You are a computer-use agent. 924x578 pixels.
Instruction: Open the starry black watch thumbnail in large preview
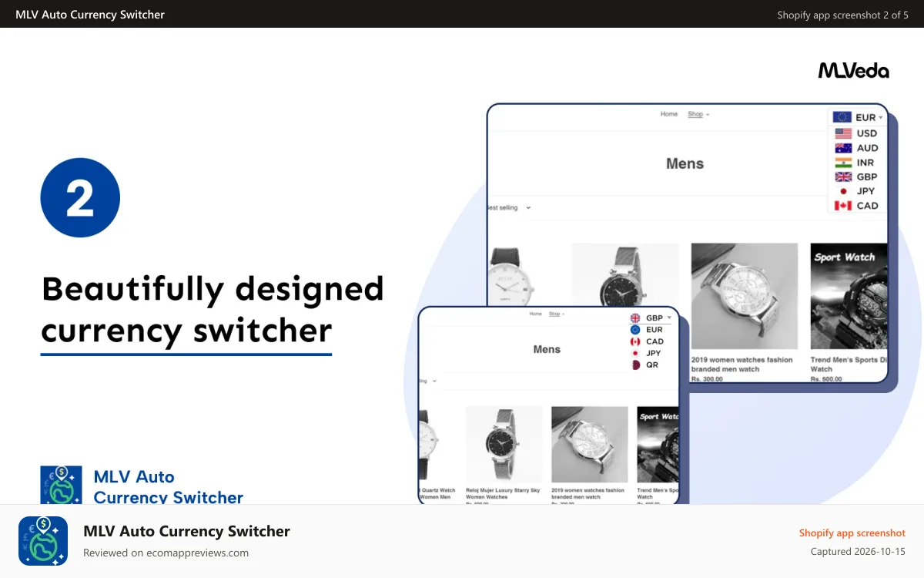[x=625, y=275]
